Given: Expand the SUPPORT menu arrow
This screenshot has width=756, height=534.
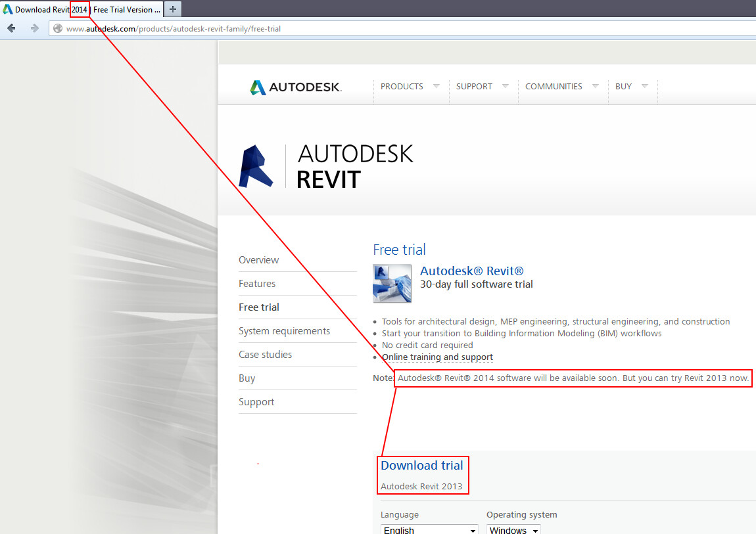Looking at the screenshot, I should pos(506,85).
